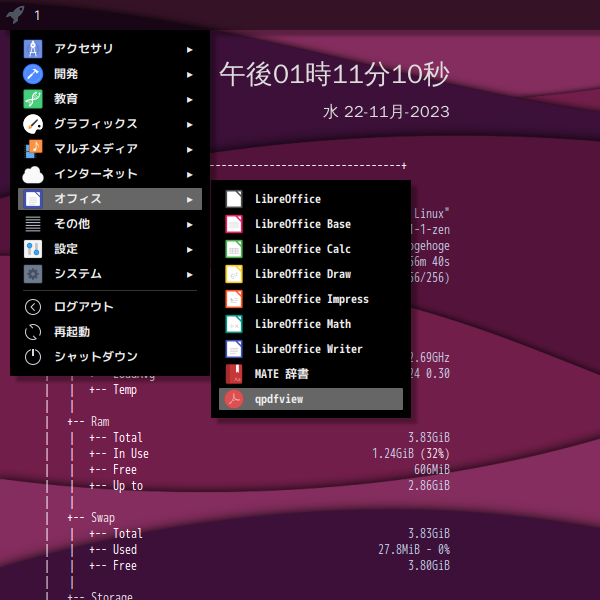Image resolution: width=600 pixels, height=600 pixels.
Task: Click the LibreOffice Impress icon
Action: coord(234,299)
